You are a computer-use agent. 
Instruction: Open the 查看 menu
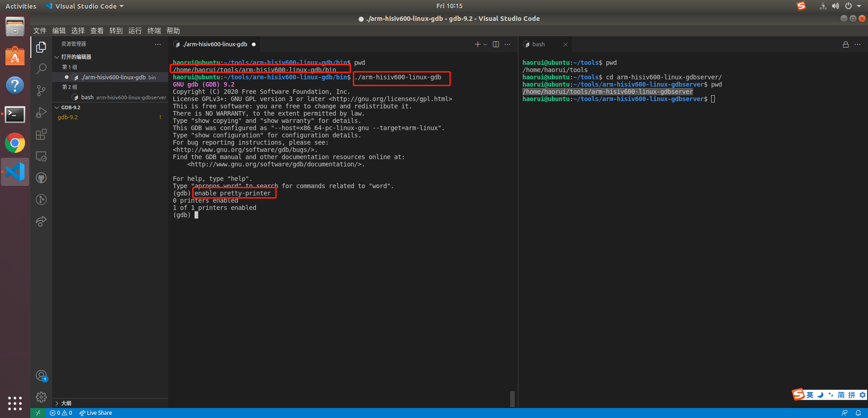pyautogui.click(x=97, y=31)
